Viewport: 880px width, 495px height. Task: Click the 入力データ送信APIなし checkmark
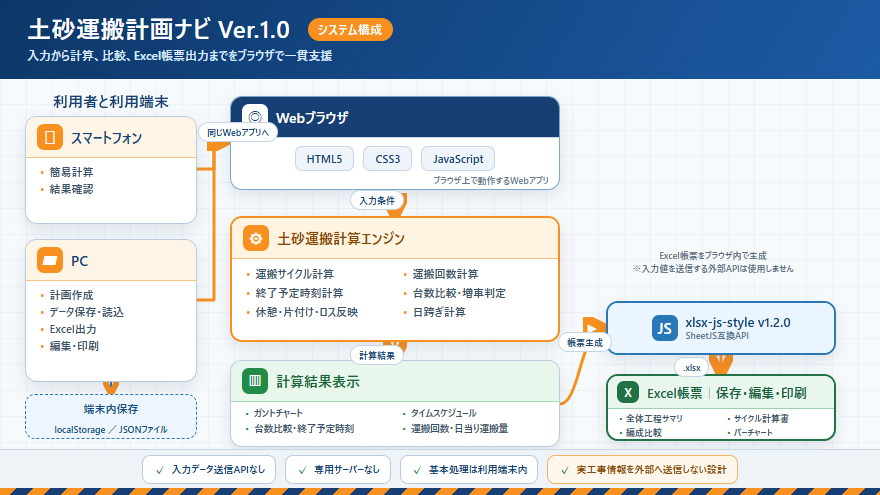click(159, 470)
